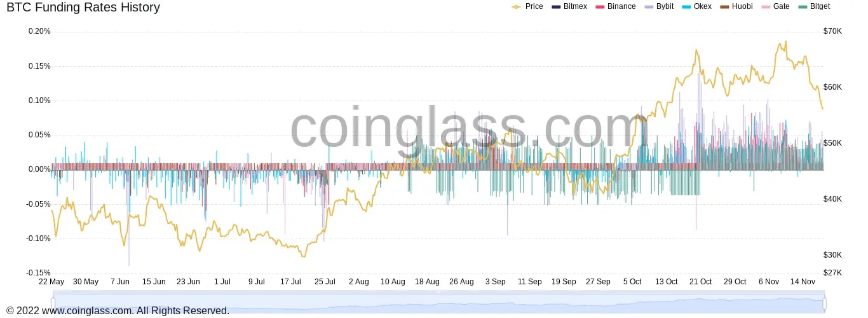Click the BTC Funding Rates History title

83,8
